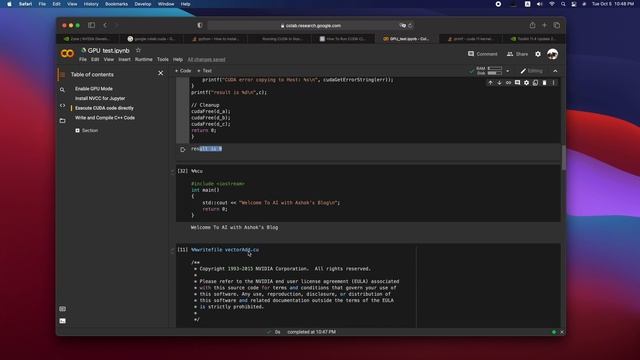640x360 pixels.
Task: Click the All changes saved link
Action: pos(207,60)
